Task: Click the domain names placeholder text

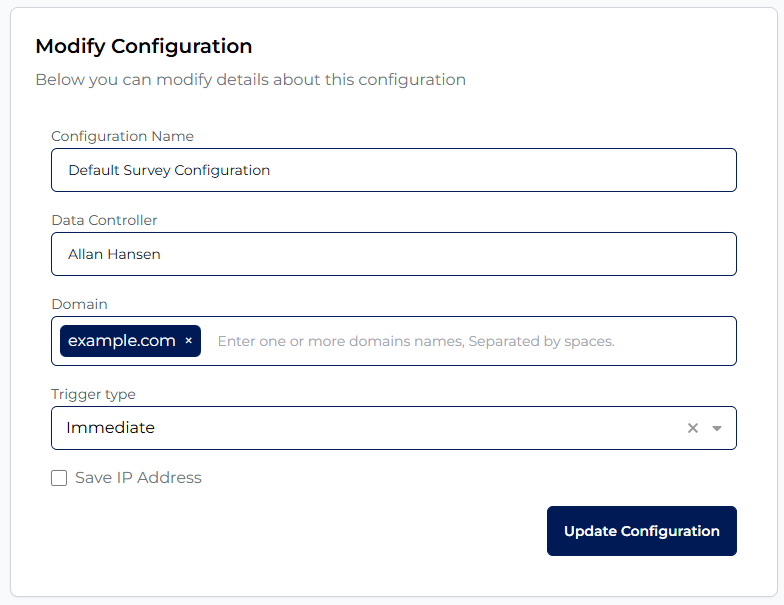Action: [416, 341]
